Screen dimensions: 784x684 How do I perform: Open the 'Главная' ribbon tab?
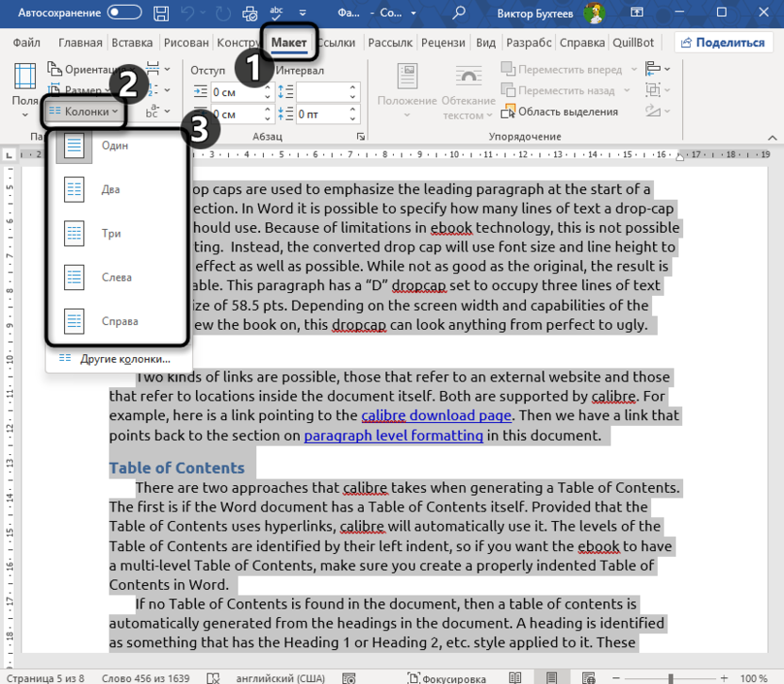(80, 43)
